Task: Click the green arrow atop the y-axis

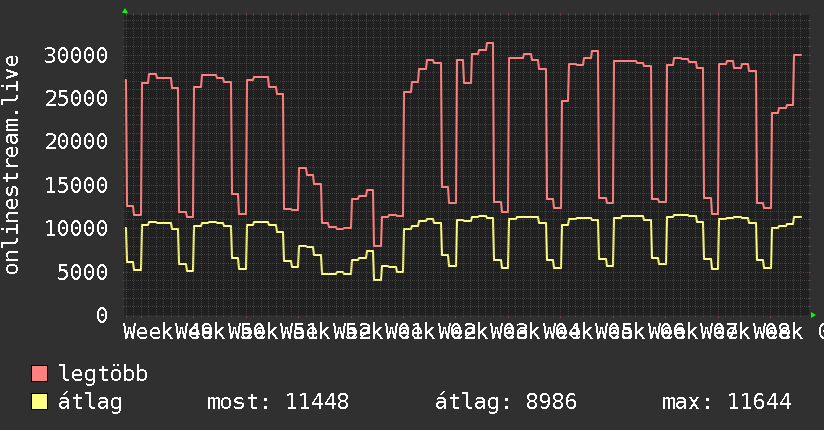Action: [x=125, y=11]
